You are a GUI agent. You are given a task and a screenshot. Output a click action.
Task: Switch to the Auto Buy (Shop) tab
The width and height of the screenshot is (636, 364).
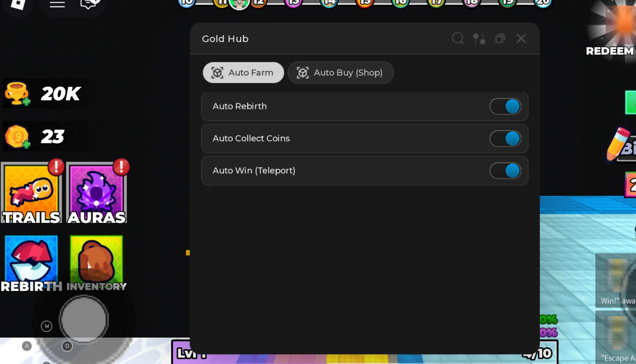click(x=340, y=73)
